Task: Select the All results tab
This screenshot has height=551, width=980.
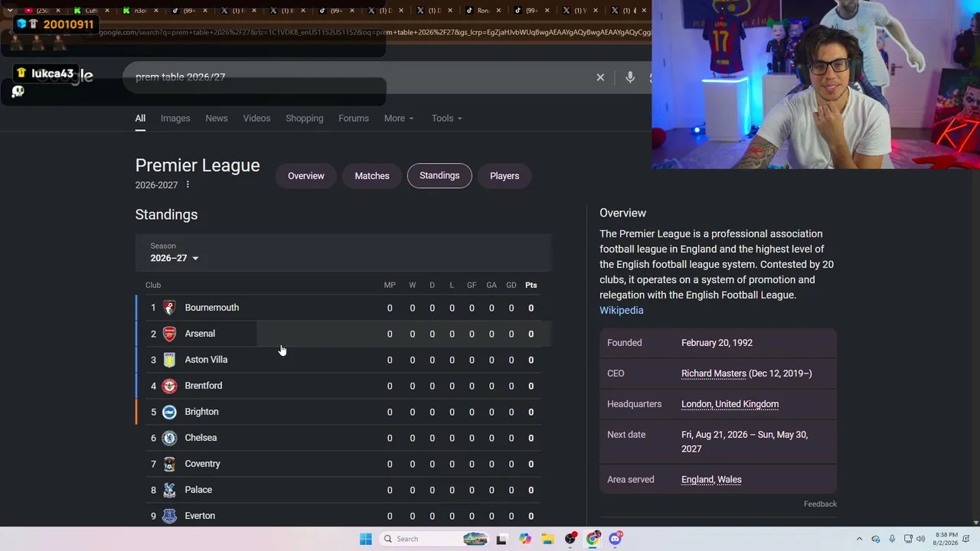Action: pyautogui.click(x=140, y=119)
